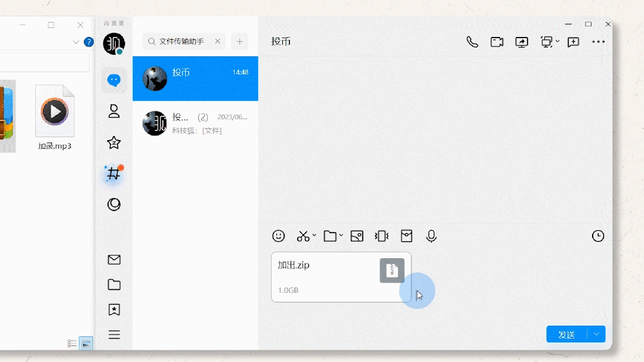Open the 科技狐 group conversation

pos(196,123)
